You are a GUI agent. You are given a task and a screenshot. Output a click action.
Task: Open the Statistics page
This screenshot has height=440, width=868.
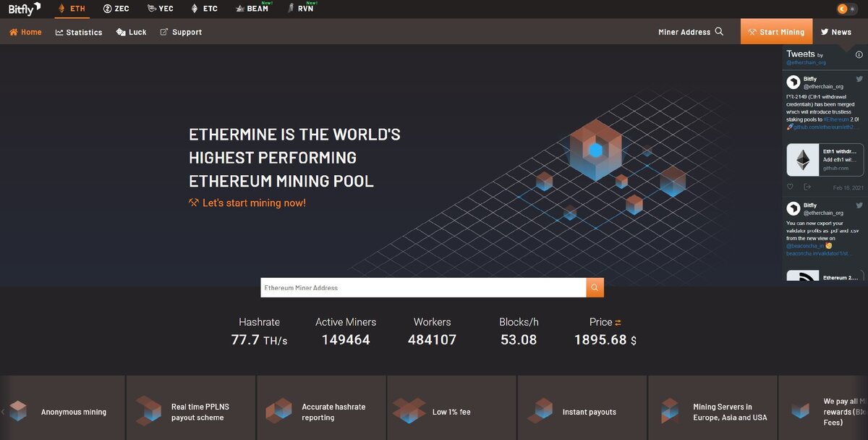[x=79, y=32]
